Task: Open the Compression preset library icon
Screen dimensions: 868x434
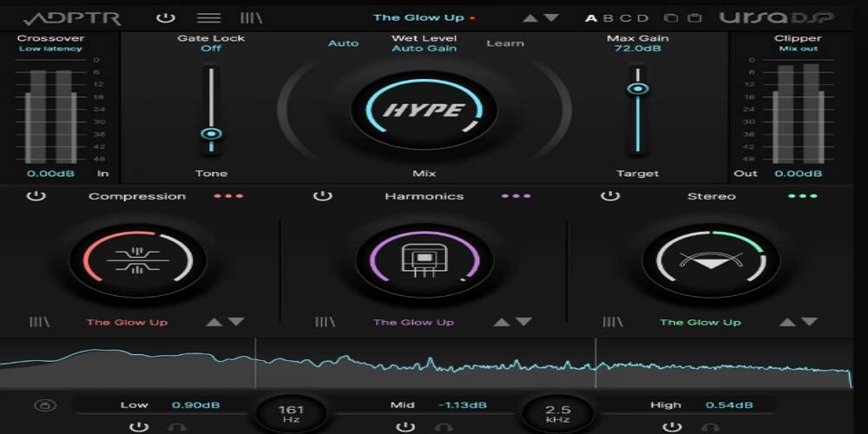Action: 39,322
